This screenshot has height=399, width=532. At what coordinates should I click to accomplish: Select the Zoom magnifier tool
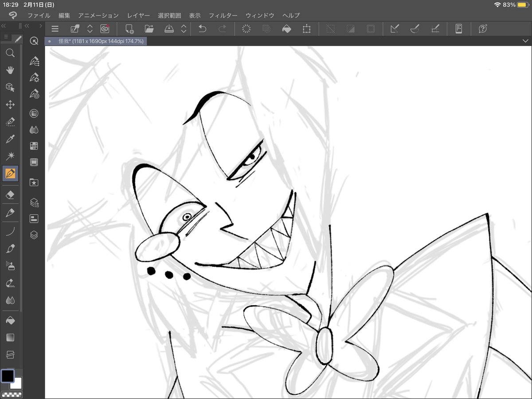click(x=10, y=53)
